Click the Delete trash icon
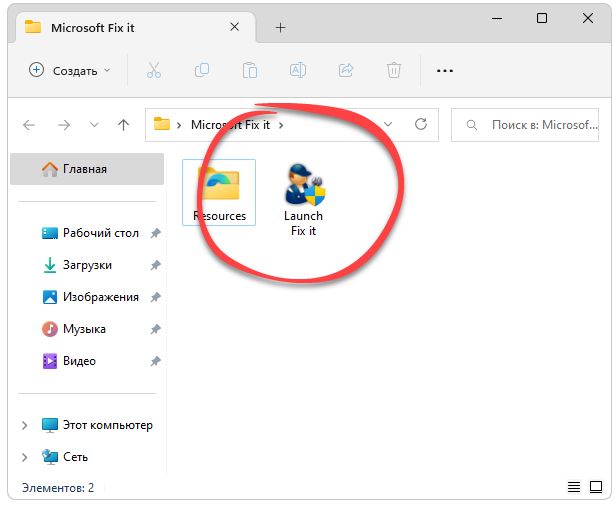The height and width of the screenshot is (507, 616). (x=394, y=71)
